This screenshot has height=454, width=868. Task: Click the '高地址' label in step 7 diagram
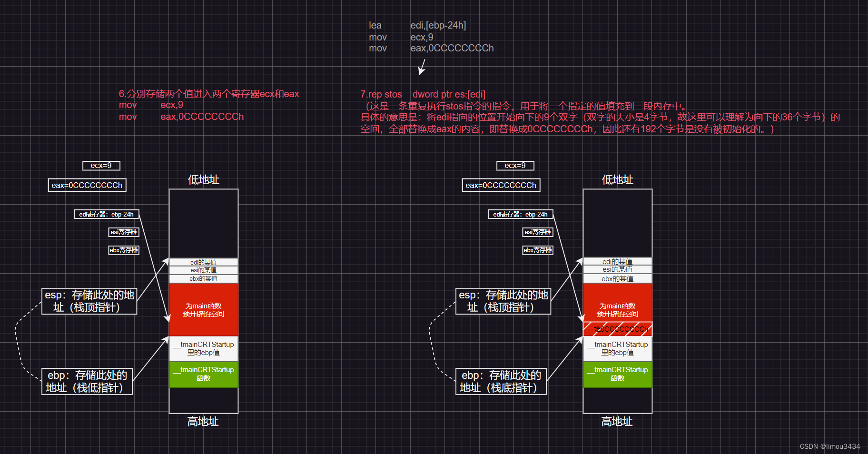coord(617,421)
